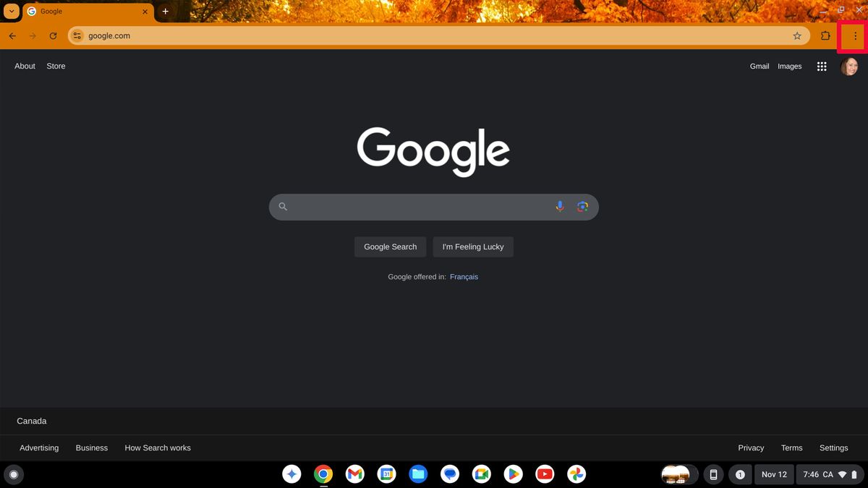Switch to the Google tab
Viewport: 868px width, 488px height.
coord(80,11)
